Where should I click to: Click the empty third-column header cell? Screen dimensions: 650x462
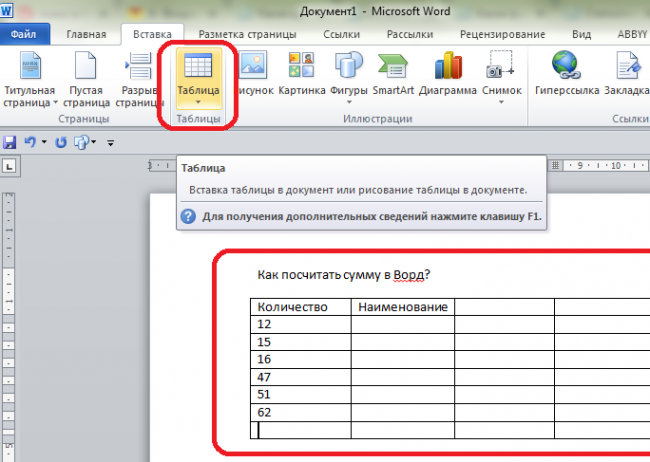(x=504, y=307)
